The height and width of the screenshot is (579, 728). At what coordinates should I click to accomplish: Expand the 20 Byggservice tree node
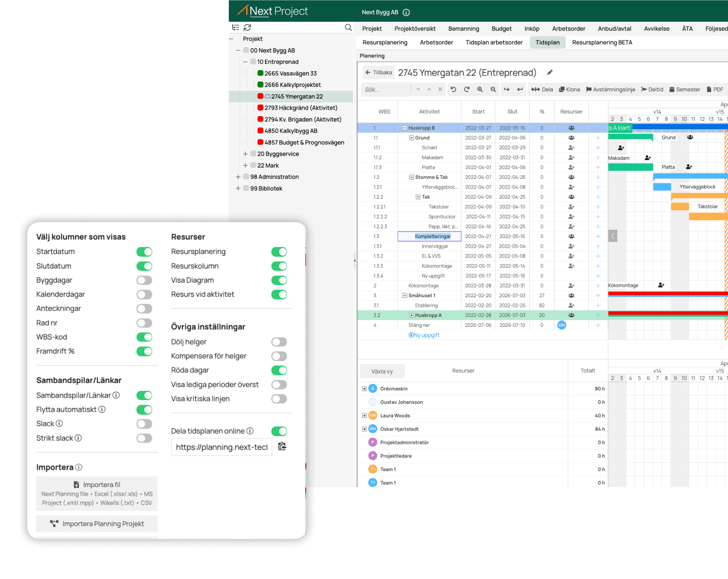(245, 154)
